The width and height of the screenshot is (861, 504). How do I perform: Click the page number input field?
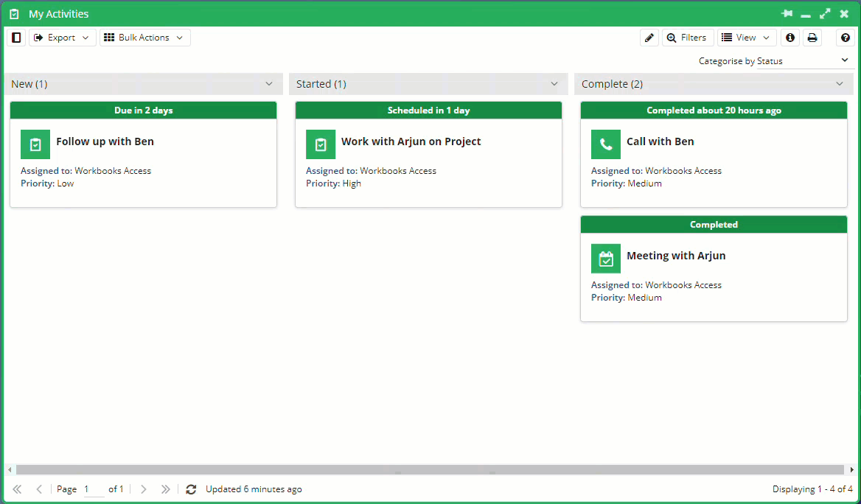(94, 489)
